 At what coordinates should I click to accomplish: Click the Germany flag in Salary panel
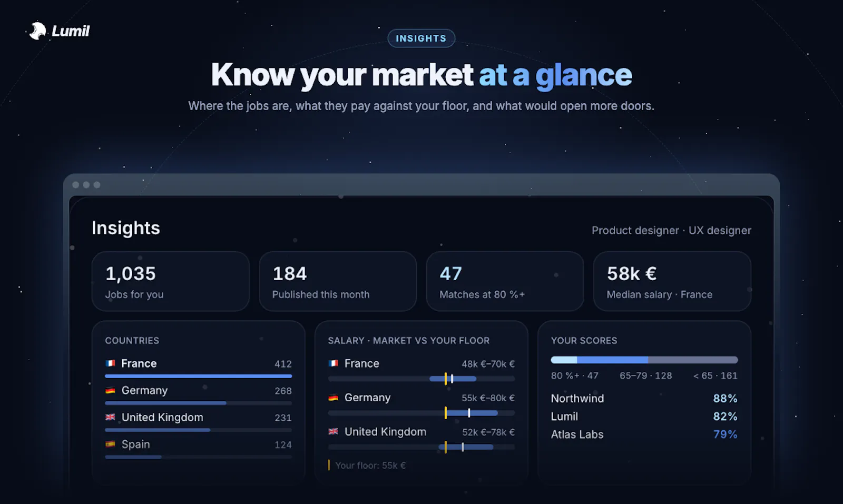333,398
